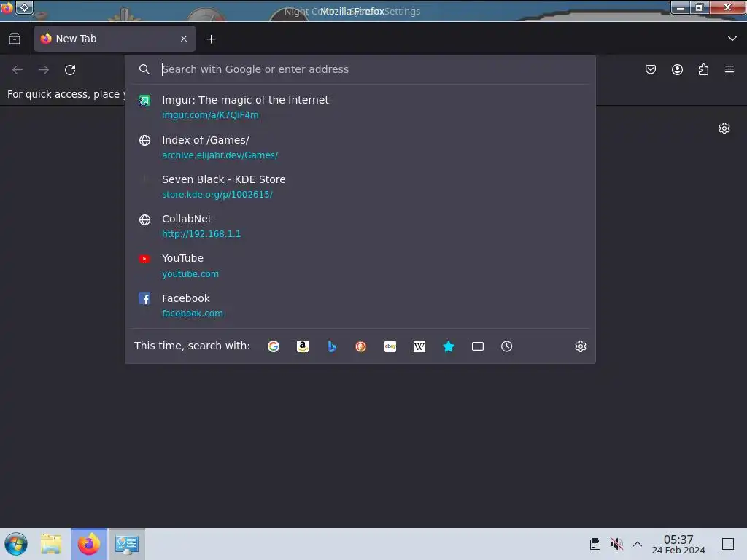Open a new tab with plus button
Screen dimensions: 747x560
click(x=211, y=39)
